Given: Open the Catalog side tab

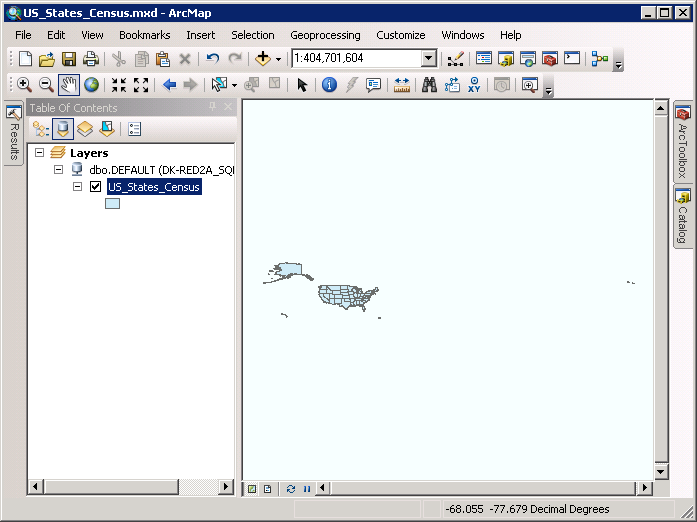Looking at the screenshot, I should tap(682, 217).
